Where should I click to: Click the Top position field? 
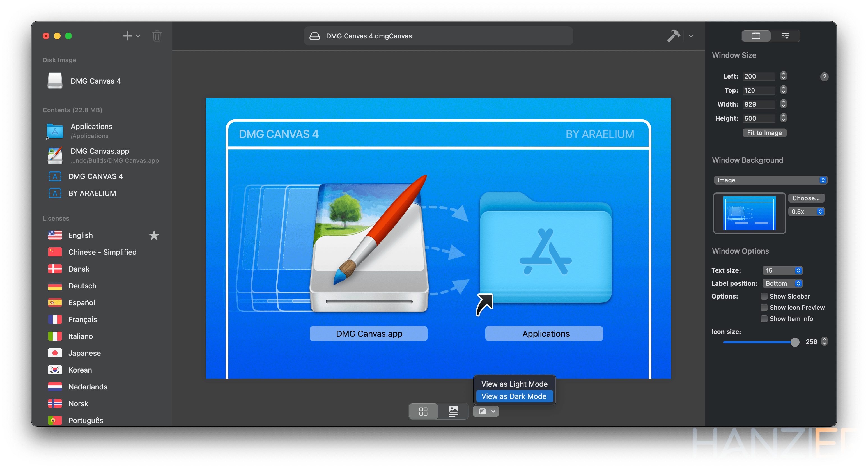tap(759, 90)
